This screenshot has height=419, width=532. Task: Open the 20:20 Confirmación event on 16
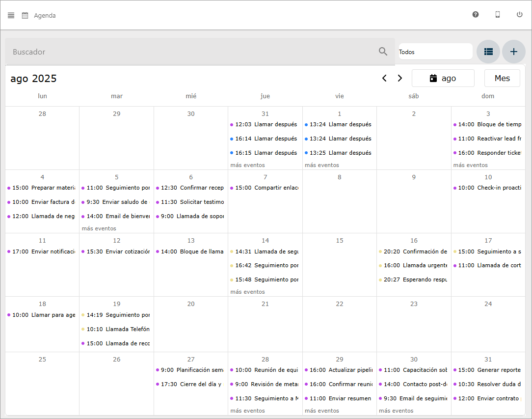tap(415, 251)
